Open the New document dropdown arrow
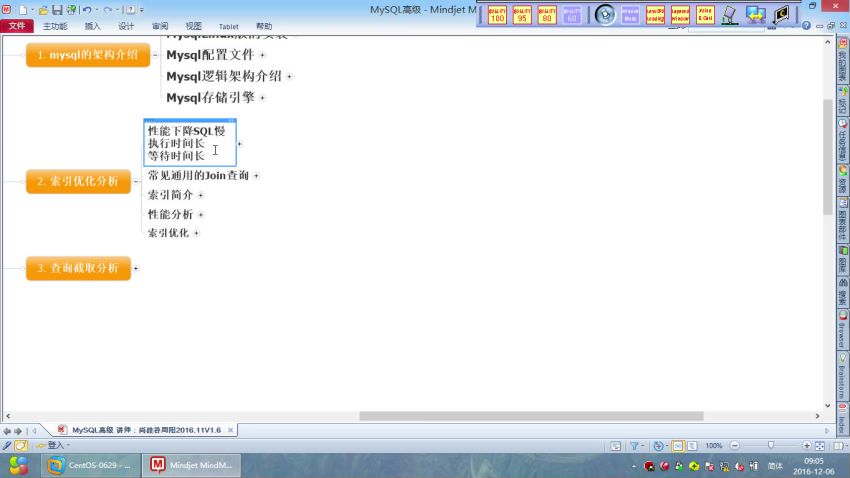 click(x=33, y=10)
